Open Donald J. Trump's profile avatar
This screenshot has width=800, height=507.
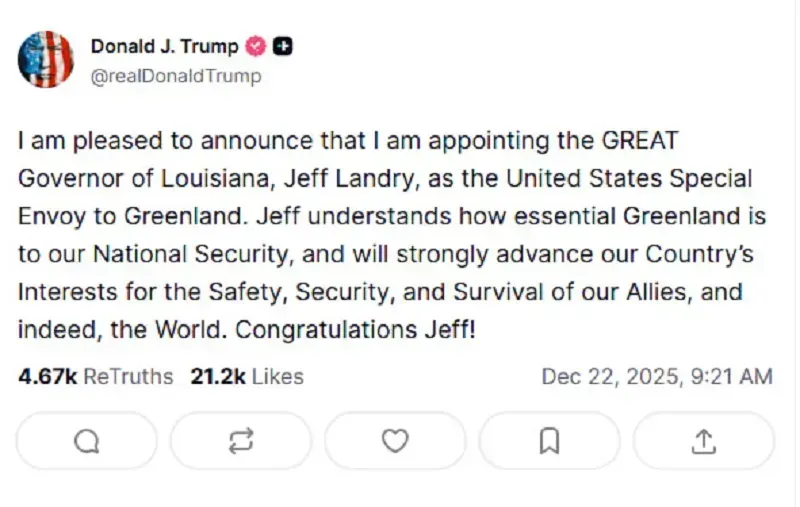46,59
